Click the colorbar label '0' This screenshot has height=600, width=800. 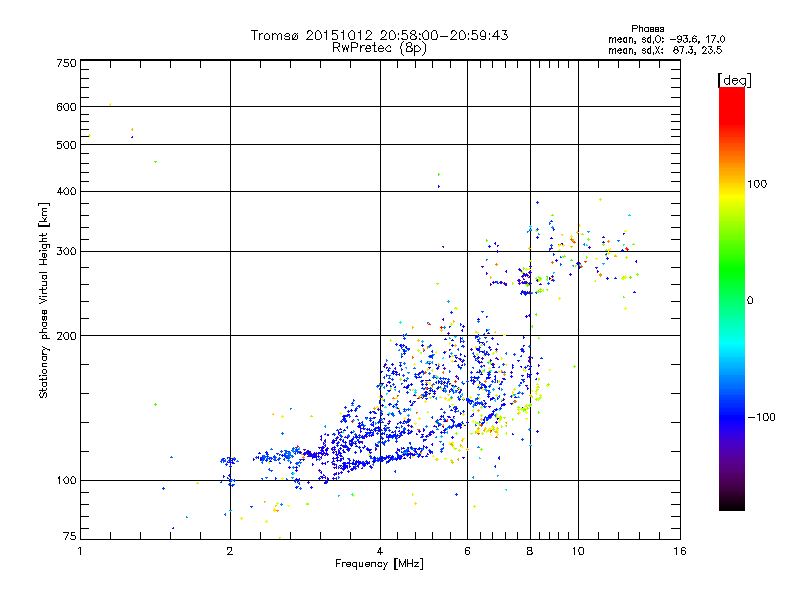[x=750, y=301]
